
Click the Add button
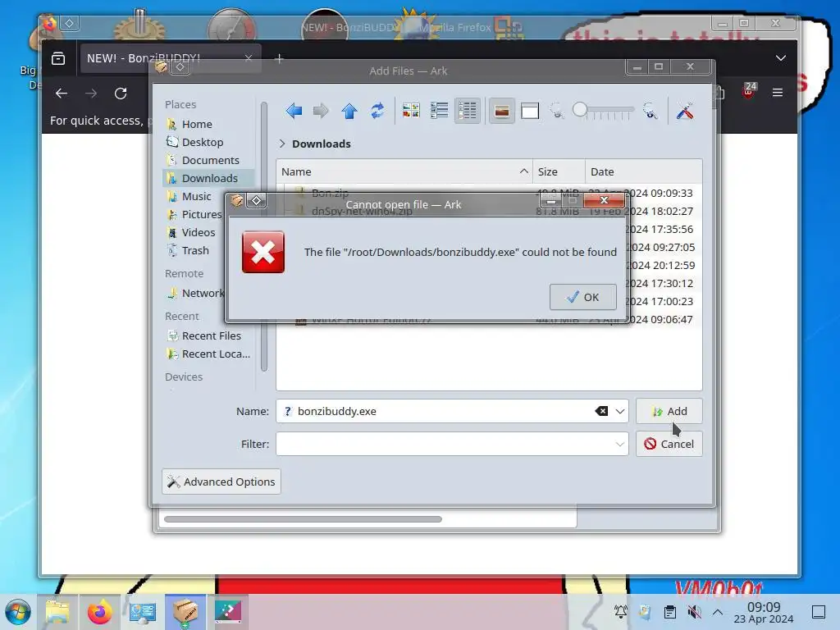pyautogui.click(x=669, y=412)
